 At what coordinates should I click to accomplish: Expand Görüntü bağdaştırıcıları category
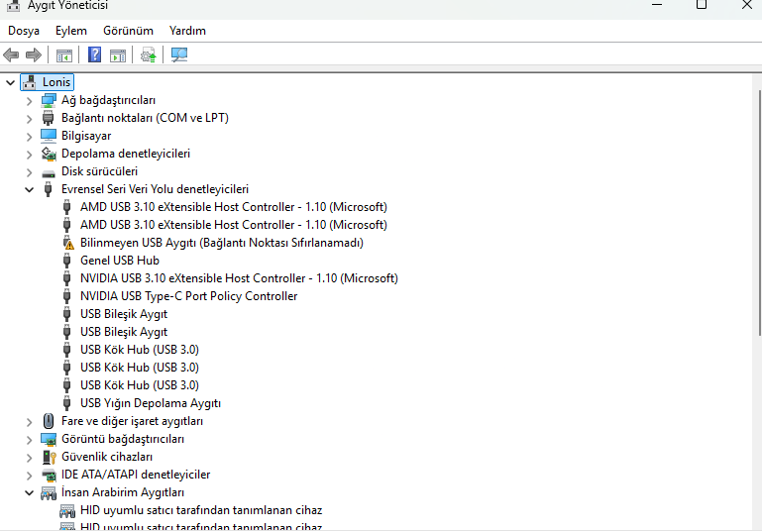pos(29,440)
